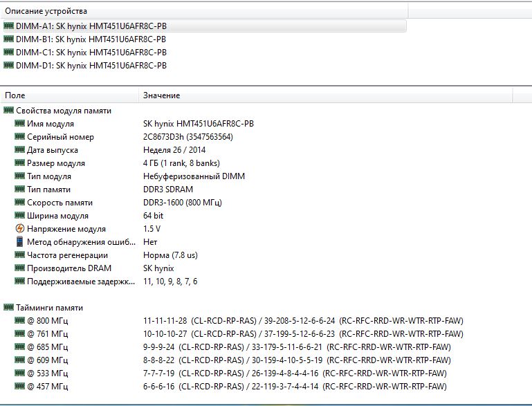Image resolution: width=532 pixels, height=406 pixels.
Task: Select the timing value starting '9-9-9-24'
Action: pos(297,347)
